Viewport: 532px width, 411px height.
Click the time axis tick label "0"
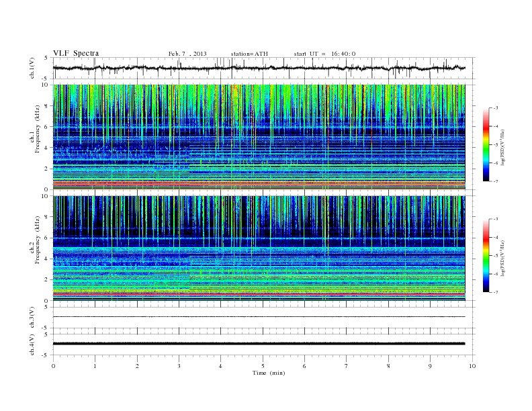coord(53,366)
